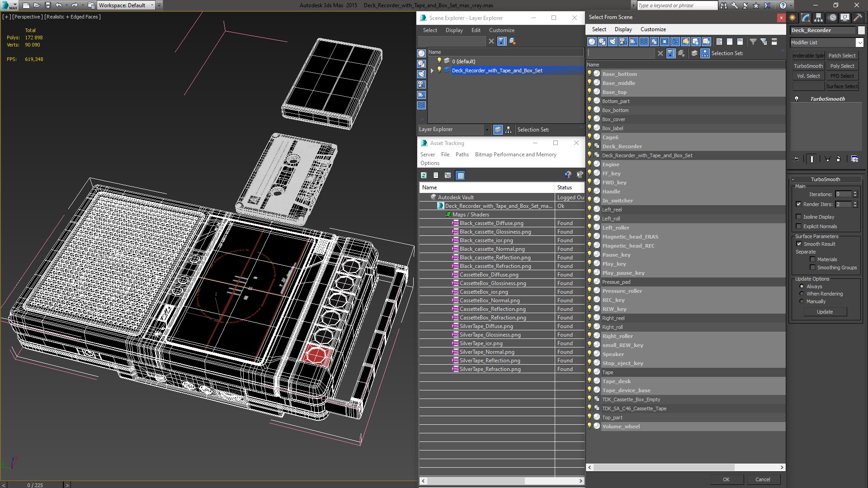Toggle TurboSmooth modifier lightbulb in stack
The image size is (868, 488).
[x=797, y=99]
